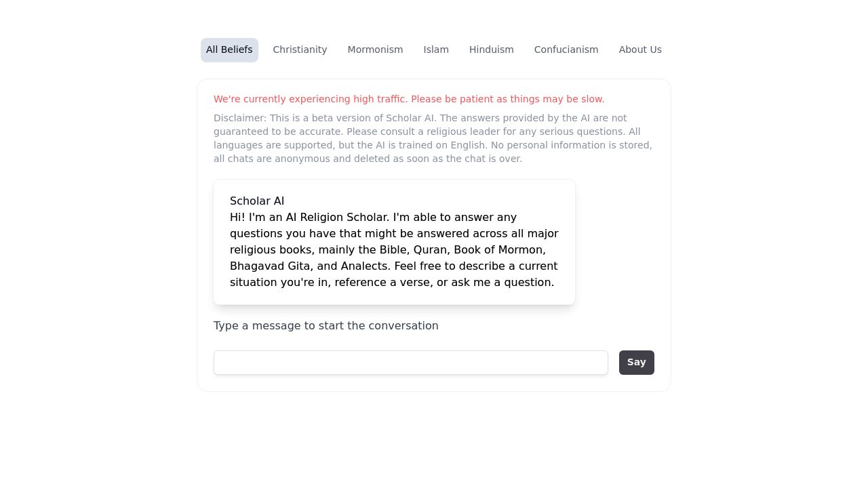
Task: Click "Bhagavad Gita" in the welcome message
Action: pyautogui.click(x=270, y=266)
